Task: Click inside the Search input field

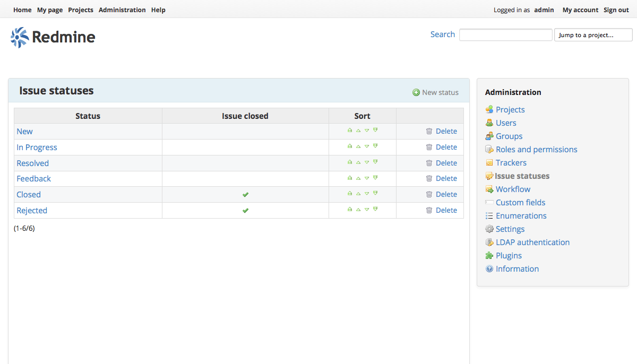Action: 505,34
